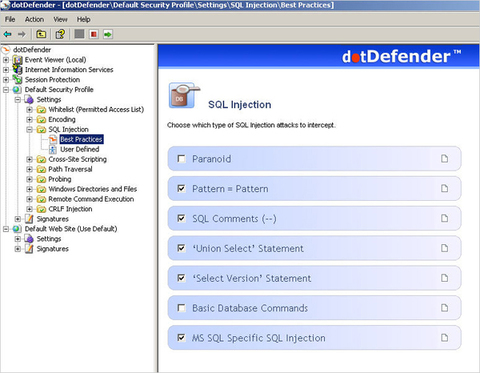
Task: Uncheck the 'Union Select' Statement checkbox
Action: [x=181, y=248]
